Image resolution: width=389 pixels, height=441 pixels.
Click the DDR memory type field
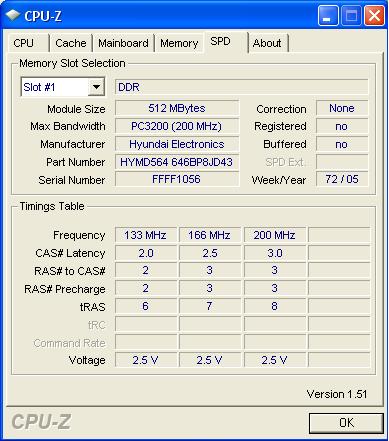(242, 87)
